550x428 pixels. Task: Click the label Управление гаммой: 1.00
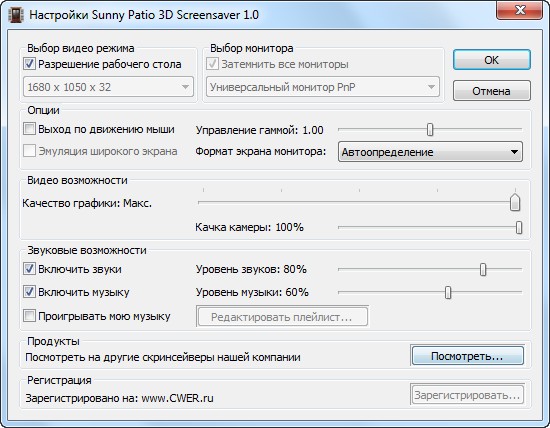[259, 130]
